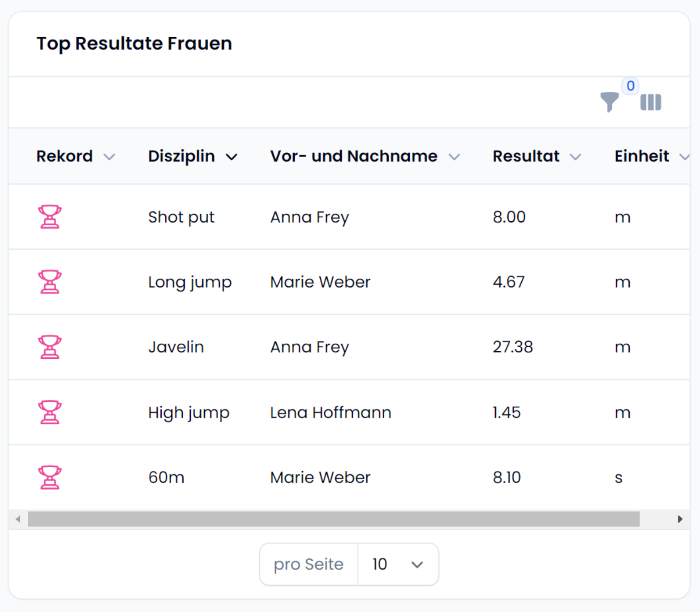Click the trophy icon for High jump
The height and width of the screenshot is (612, 700).
pyautogui.click(x=50, y=412)
